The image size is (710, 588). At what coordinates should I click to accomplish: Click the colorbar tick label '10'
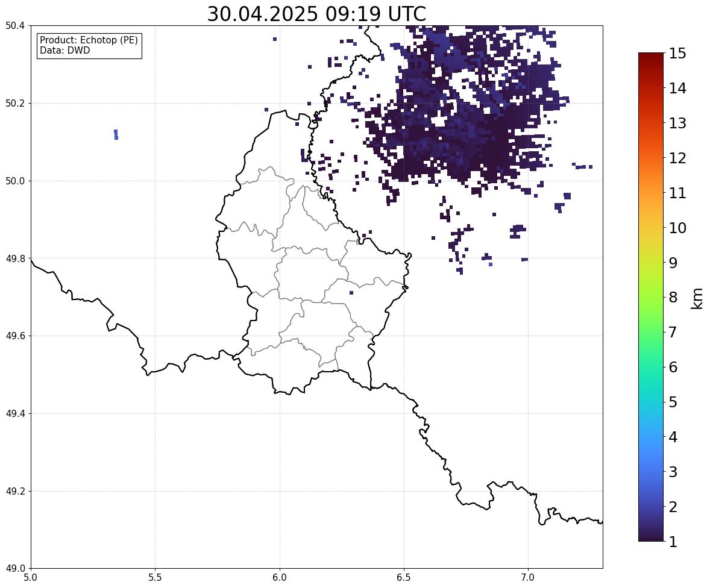677,228
